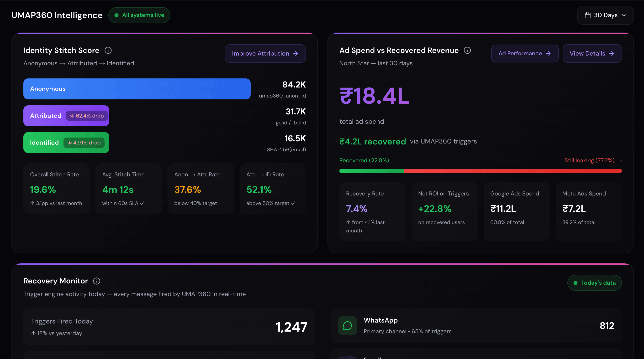Follow the Still leaking (77.2%) link
644x359 pixels.
(x=593, y=160)
